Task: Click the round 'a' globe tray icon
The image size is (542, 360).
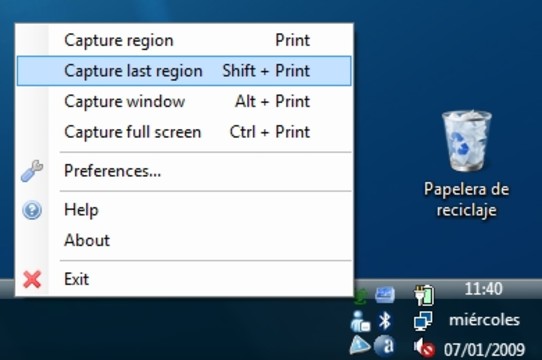Action: click(x=384, y=345)
